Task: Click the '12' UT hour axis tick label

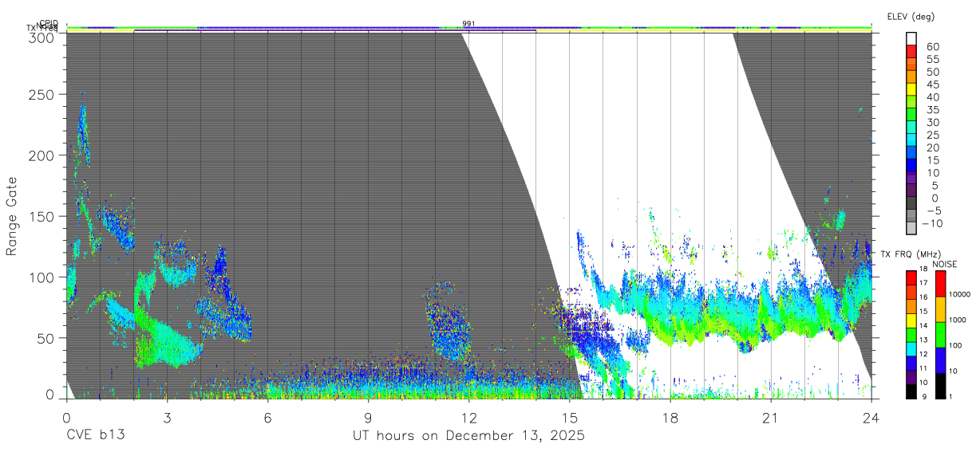Action: pos(468,418)
